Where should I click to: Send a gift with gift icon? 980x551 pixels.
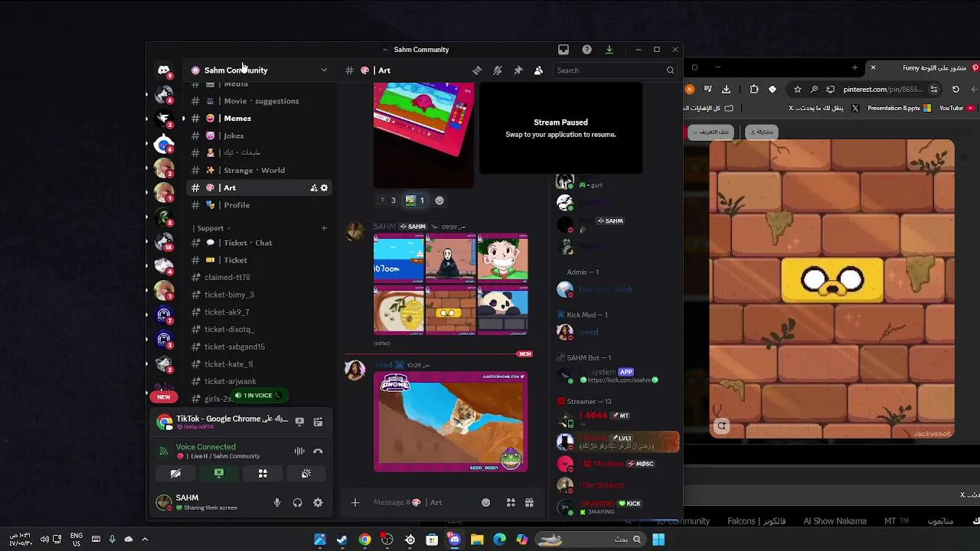pyautogui.click(x=529, y=503)
